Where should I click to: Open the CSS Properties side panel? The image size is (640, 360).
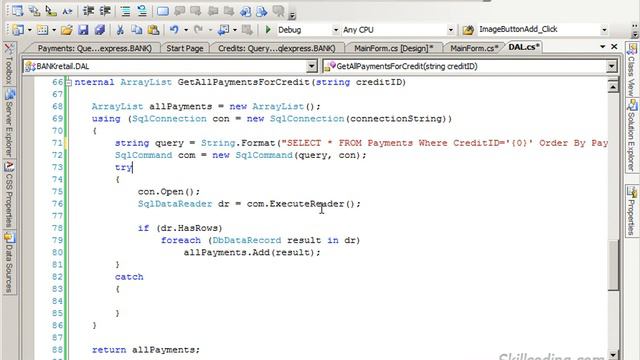click(9, 195)
